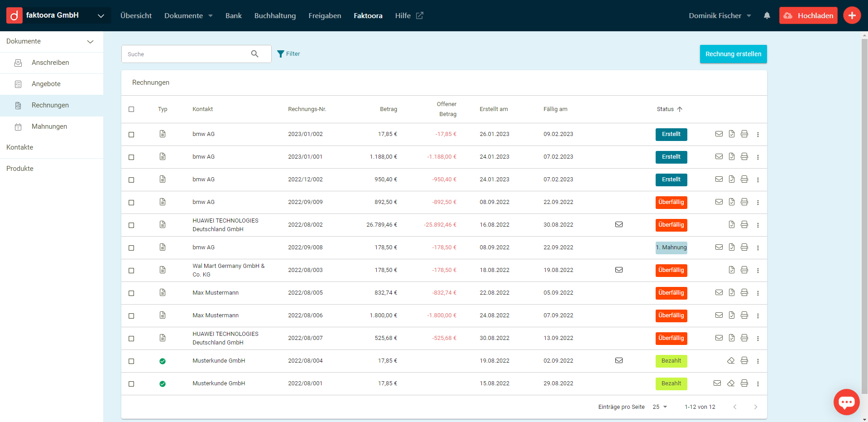Collapse the Dokumente sidebar section
This screenshot has height=422, width=868.
[x=90, y=42]
